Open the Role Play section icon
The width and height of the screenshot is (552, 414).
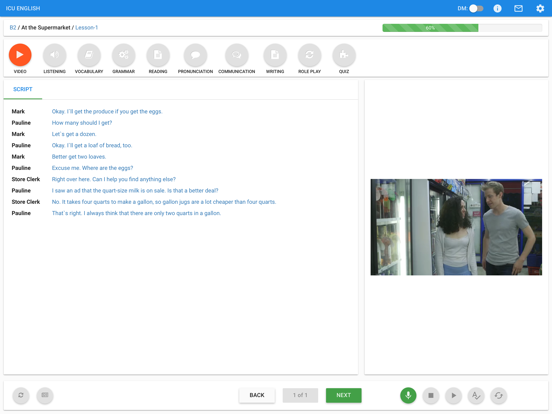309,55
